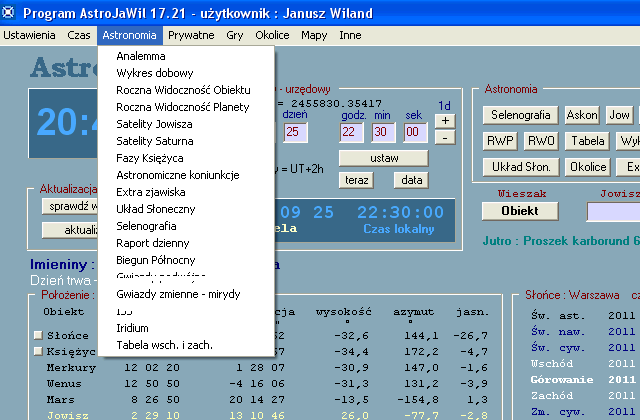Open Tabela wsch. i zach. entry
640x420 pixels.
tap(186, 345)
